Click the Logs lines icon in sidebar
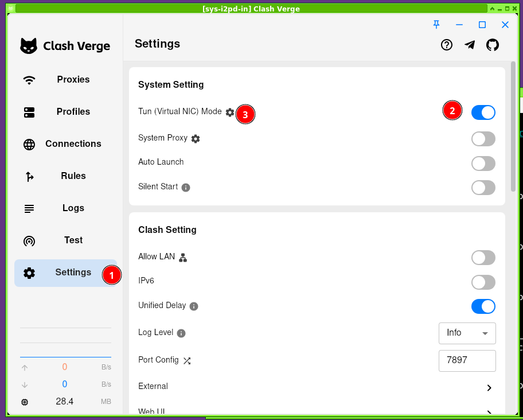 tap(29, 209)
